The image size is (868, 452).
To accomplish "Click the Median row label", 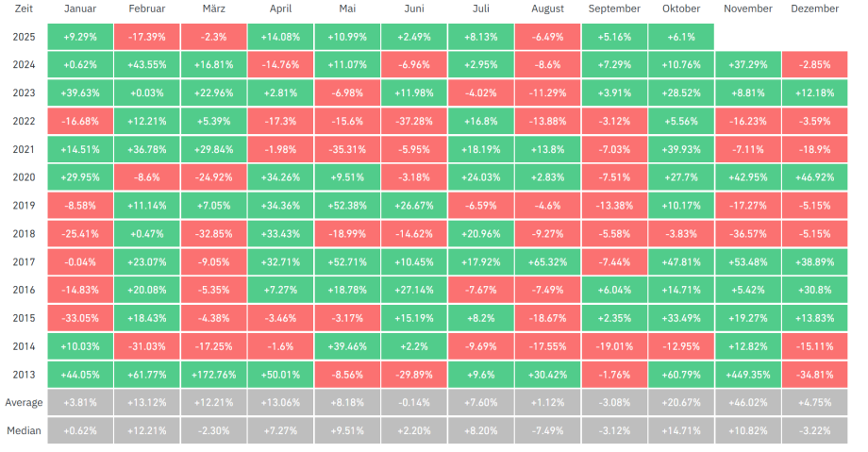I will click(24, 430).
